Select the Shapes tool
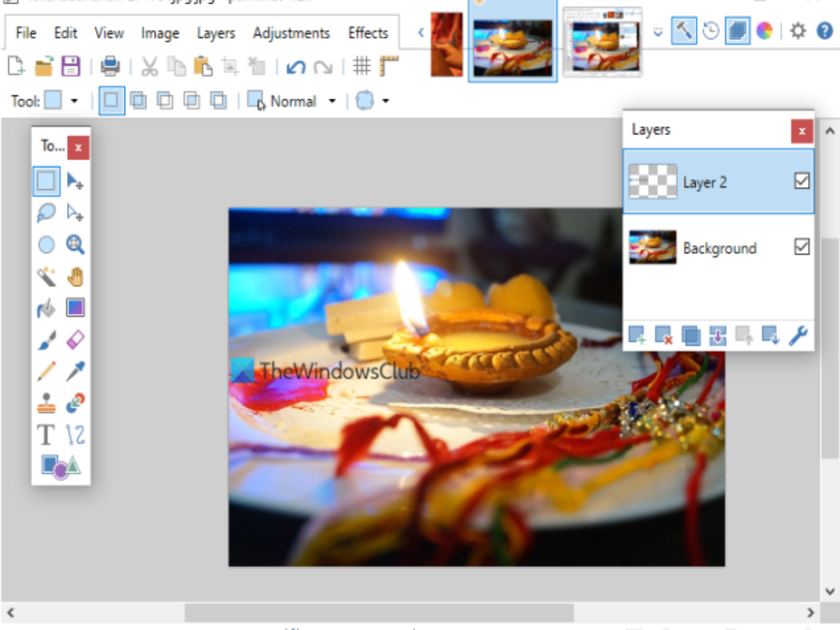The height and width of the screenshot is (630, 840). (x=61, y=465)
